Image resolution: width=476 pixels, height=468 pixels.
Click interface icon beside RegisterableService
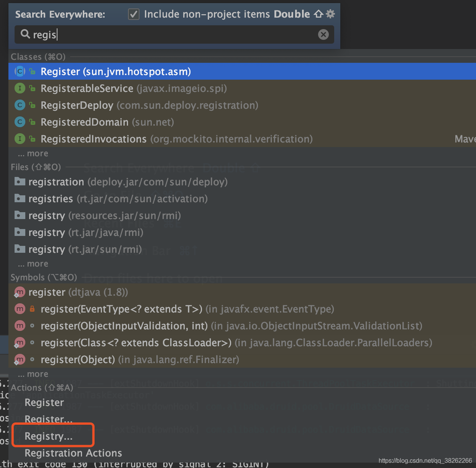pyautogui.click(x=20, y=88)
